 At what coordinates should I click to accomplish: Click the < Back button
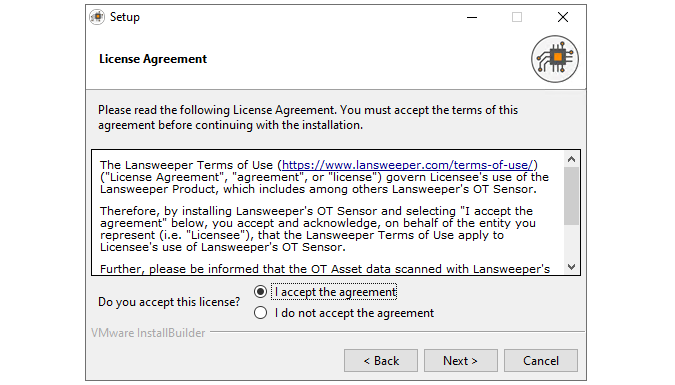click(381, 360)
